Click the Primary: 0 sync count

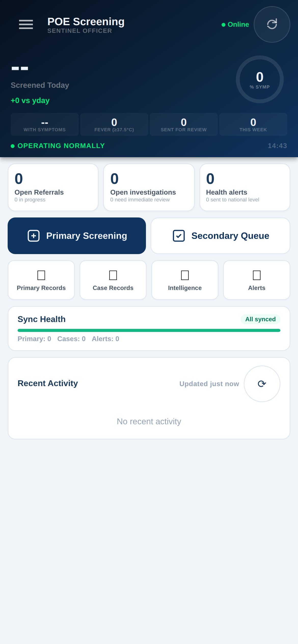click(34, 339)
